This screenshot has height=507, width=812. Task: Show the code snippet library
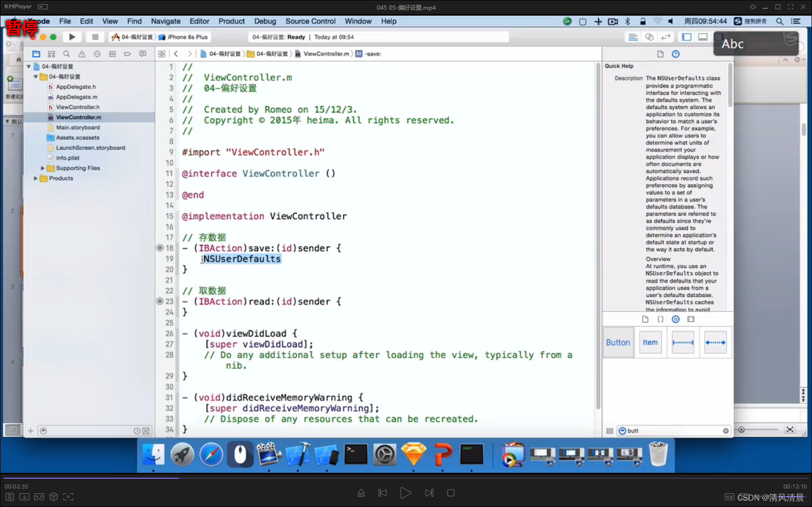tap(660, 319)
